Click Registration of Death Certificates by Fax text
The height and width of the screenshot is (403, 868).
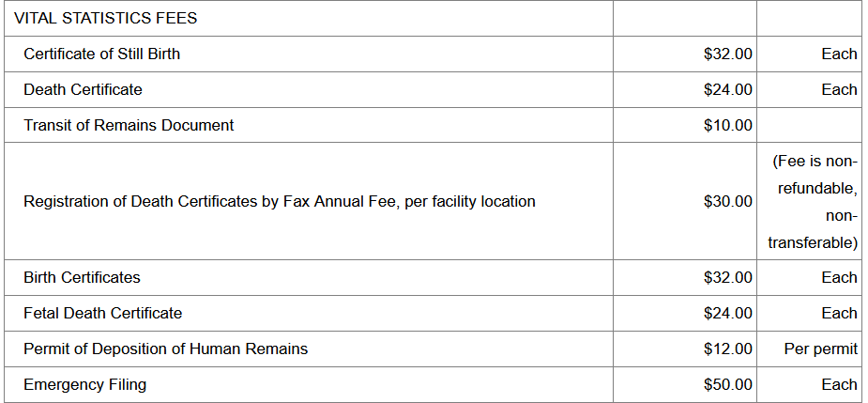click(279, 201)
